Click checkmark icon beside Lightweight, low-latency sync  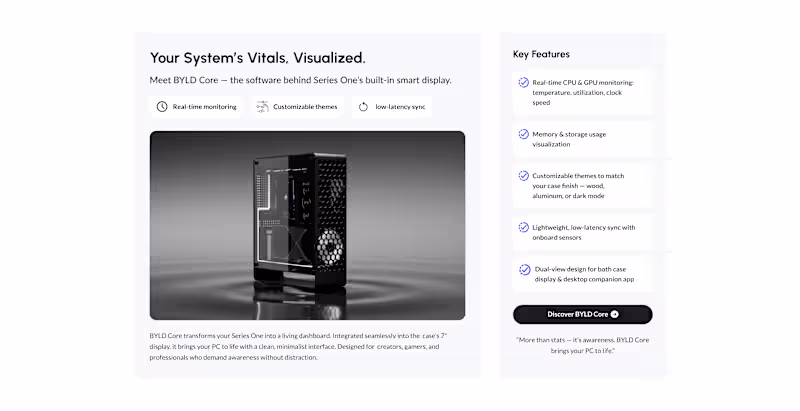[x=523, y=227]
